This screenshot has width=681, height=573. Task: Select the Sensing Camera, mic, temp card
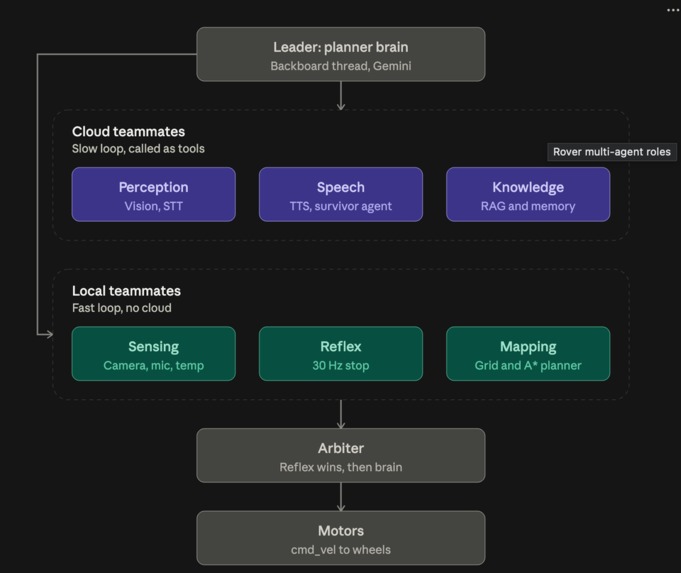click(154, 354)
